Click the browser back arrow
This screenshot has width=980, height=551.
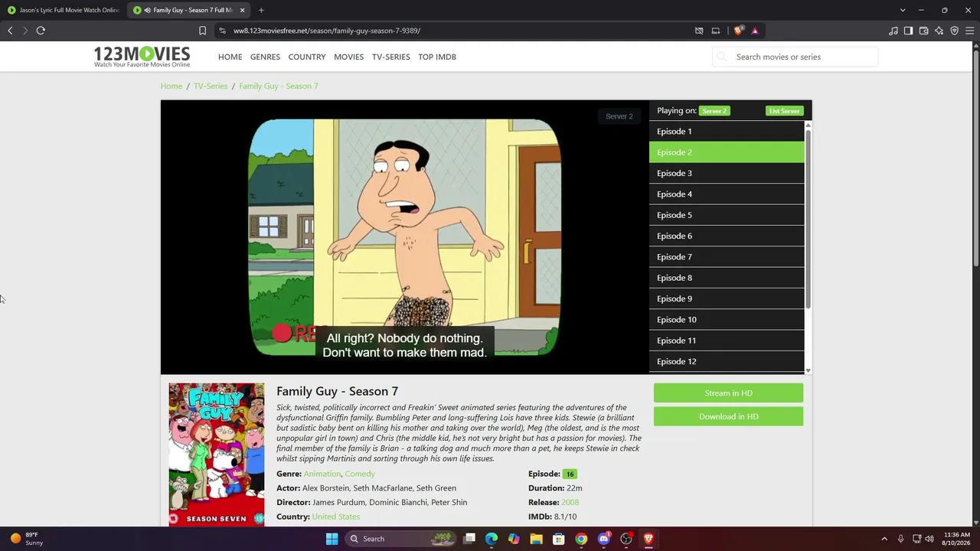[10, 31]
